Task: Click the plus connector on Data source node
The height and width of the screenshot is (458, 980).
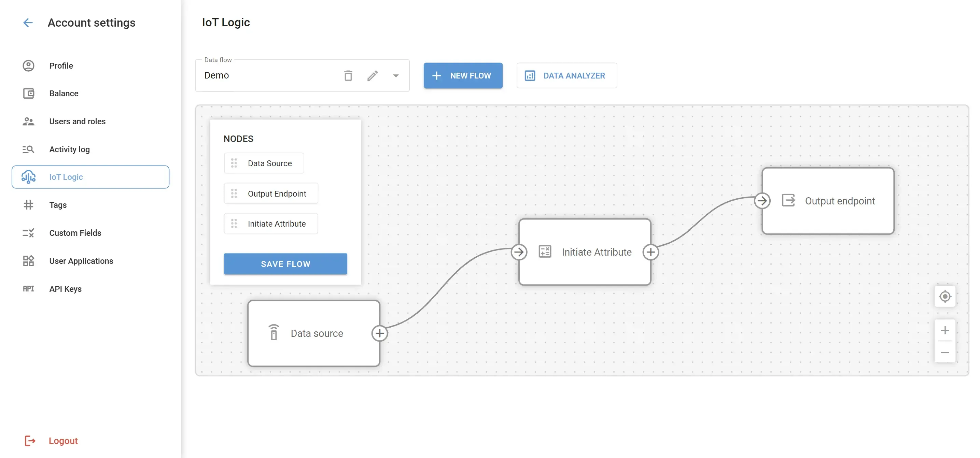Action: pos(379,333)
